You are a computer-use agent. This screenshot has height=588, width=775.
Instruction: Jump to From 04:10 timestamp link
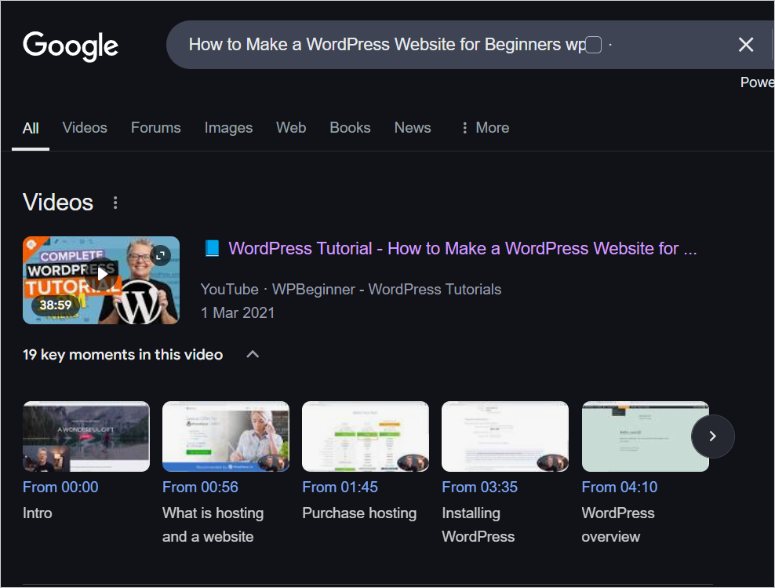(620, 487)
